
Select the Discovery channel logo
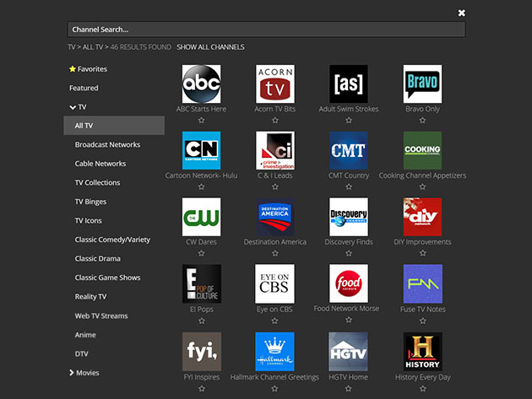(348, 217)
